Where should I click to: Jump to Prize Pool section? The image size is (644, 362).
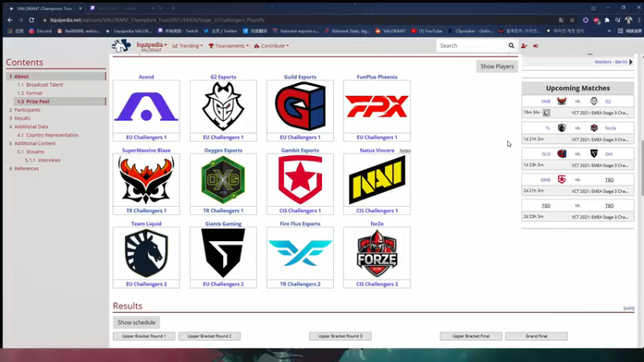(x=38, y=101)
